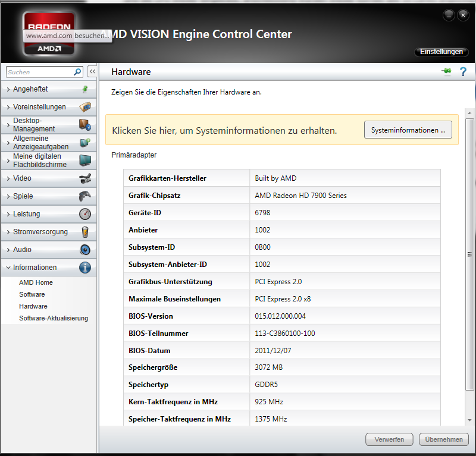This screenshot has width=476, height=456.
Task: Select the Speichergröße value 3072 MB
Action: point(269,367)
